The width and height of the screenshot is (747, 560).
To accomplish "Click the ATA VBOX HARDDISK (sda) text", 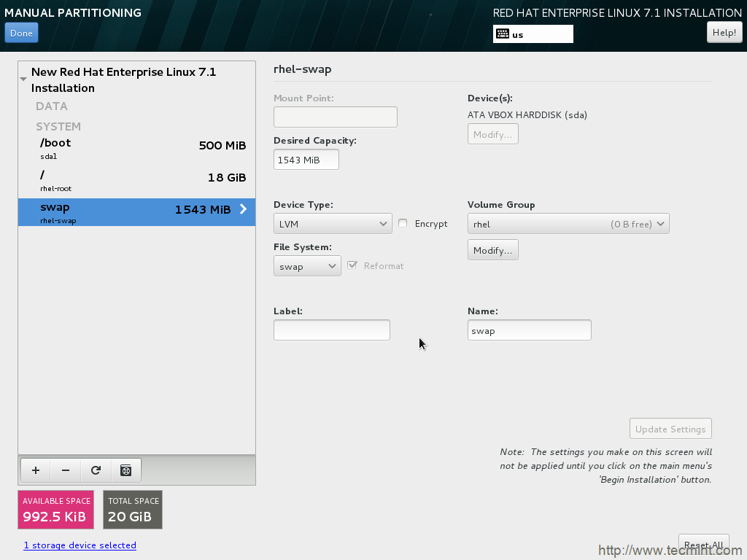I will (527, 114).
